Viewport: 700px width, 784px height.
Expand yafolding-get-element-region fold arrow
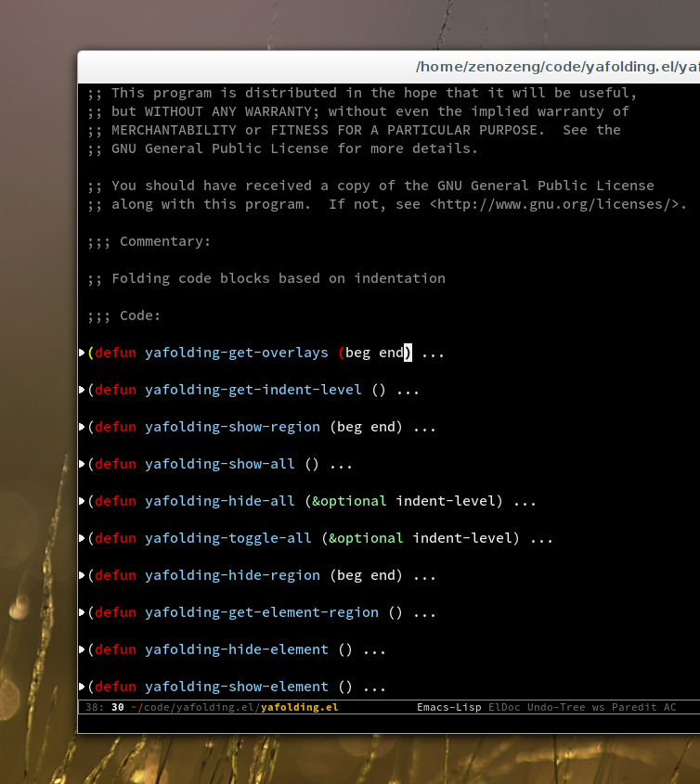(x=83, y=612)
